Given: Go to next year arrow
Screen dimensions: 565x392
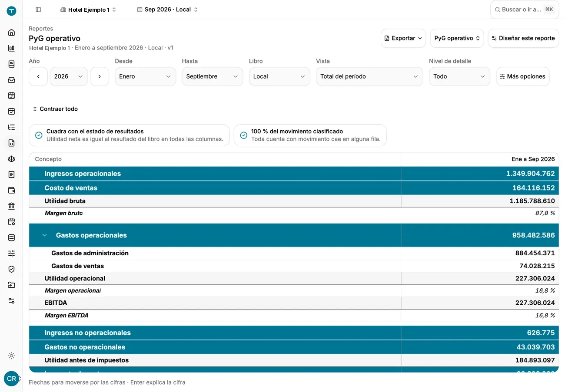Looking at the screenshot, I should pyautogui.click(x=100, y=76).
